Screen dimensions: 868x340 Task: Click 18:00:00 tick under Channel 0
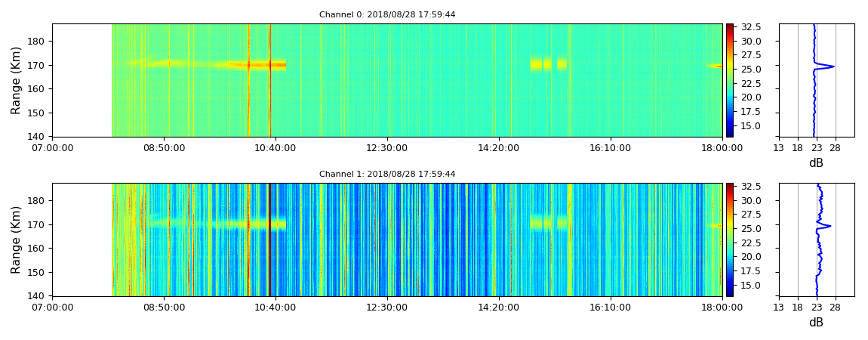722,148
